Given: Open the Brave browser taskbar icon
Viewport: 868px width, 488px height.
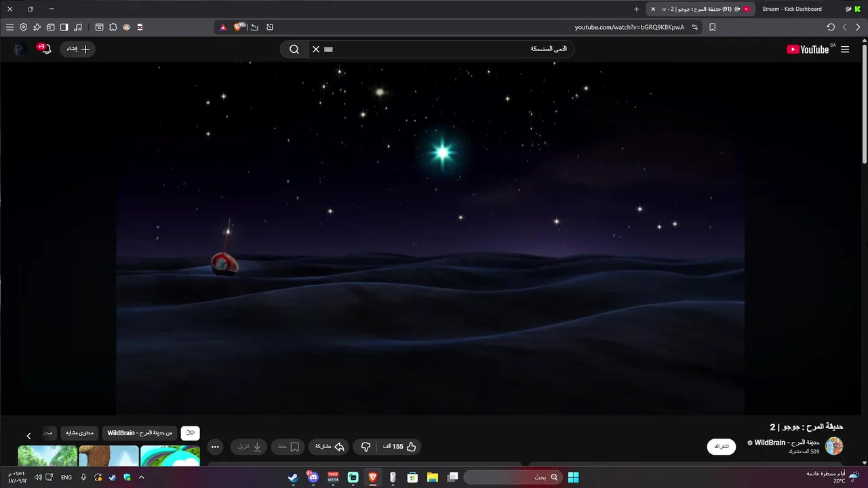Looking at the screenshot, I should point(372,477).
